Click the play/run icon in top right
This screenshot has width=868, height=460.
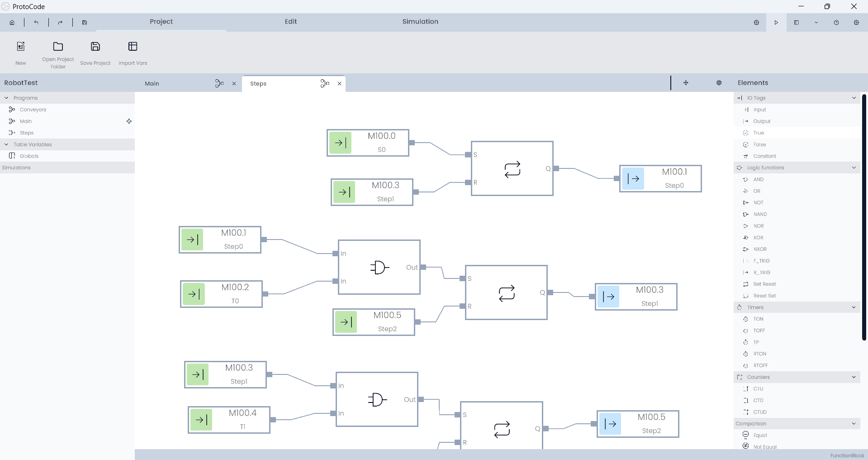[x=776, y=22]
